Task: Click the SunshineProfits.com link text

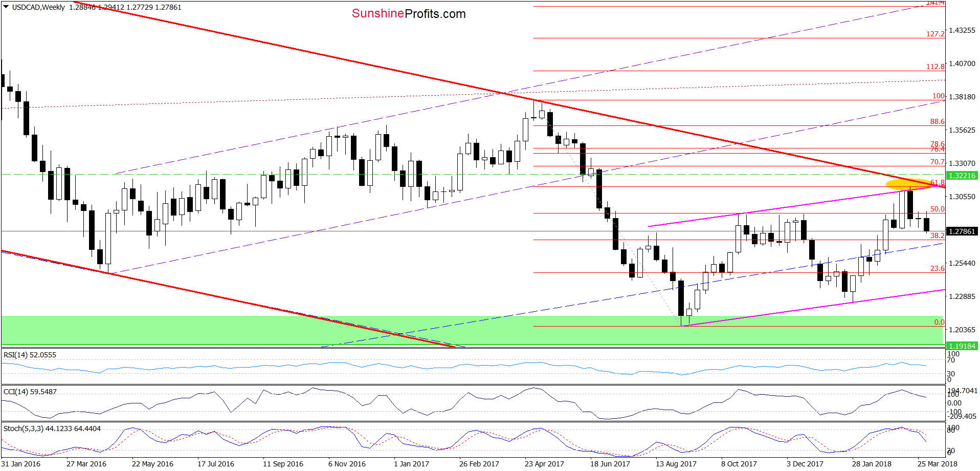Action: click(x=409, y=14)
